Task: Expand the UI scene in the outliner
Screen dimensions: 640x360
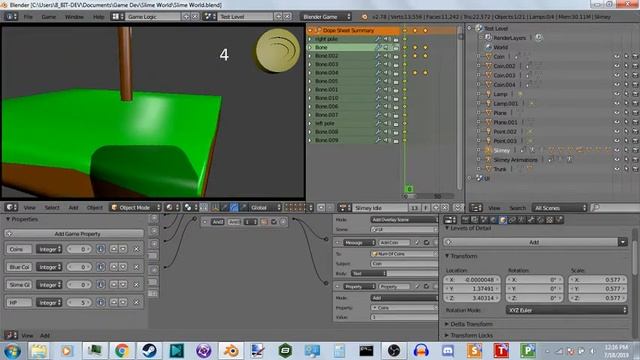Action: 469,178
